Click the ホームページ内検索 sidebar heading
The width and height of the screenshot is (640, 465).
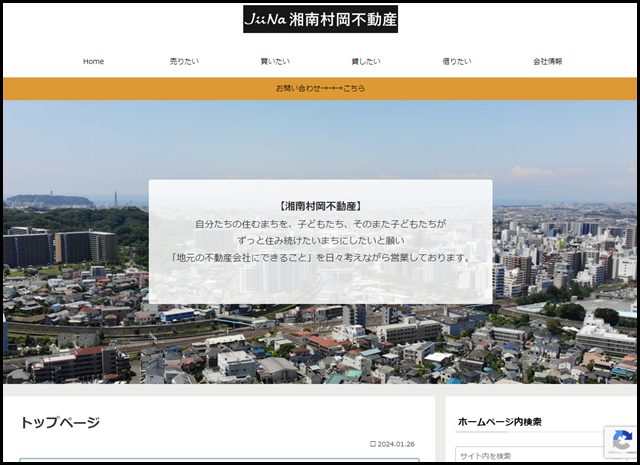pos(500,422)
